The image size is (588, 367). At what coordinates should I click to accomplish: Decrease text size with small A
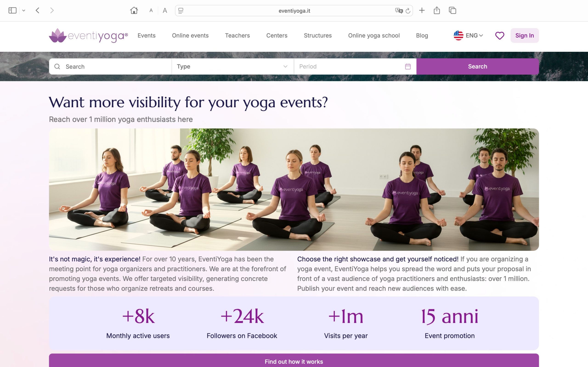click(x=151, y=11)
